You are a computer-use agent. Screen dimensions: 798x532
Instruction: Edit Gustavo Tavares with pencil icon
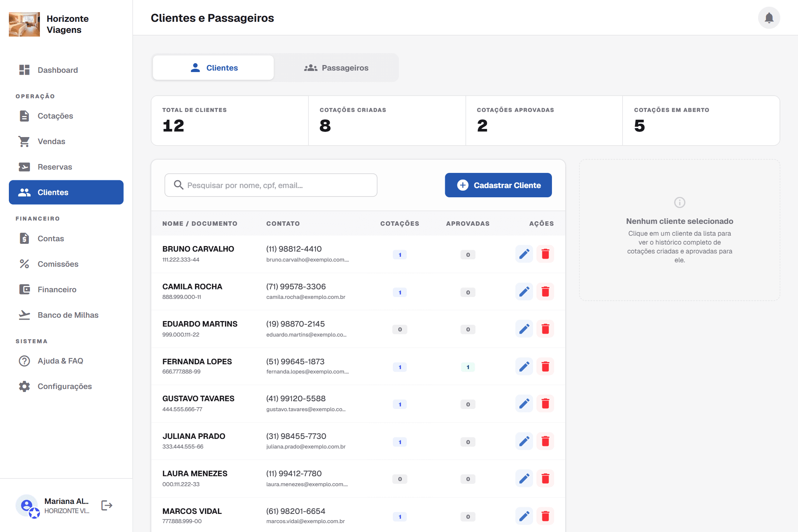pyautogui.click(x=524, y=403)
